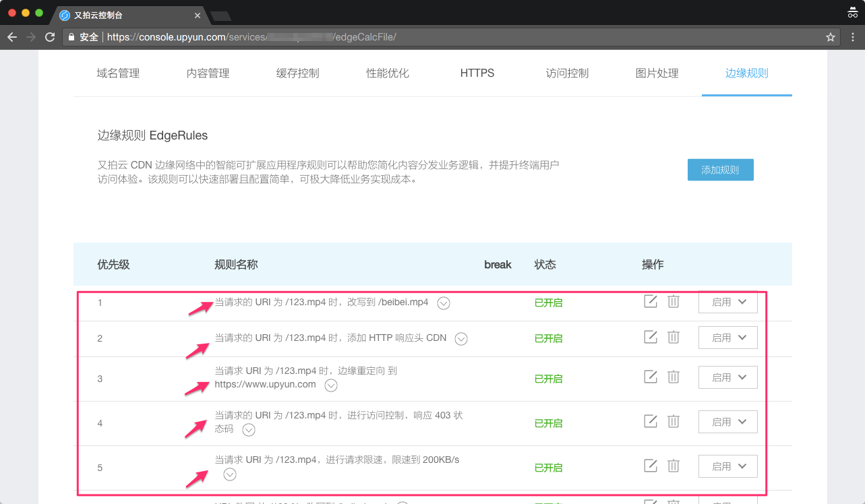This screenshot has height=504, width=865.
Task: Expand details of rule 5 200KB/s limit
Action: (x=230, y=474)
